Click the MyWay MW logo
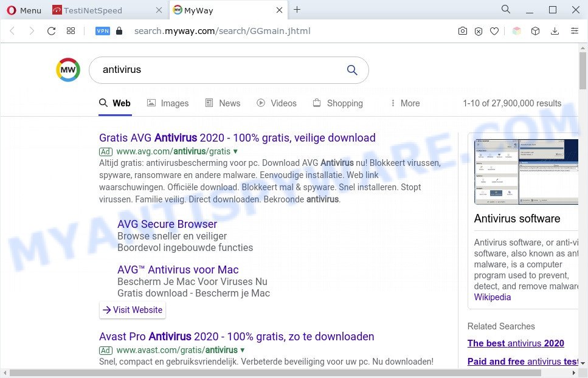The height and width of the screenshot is (378, 588). [68, 70]
